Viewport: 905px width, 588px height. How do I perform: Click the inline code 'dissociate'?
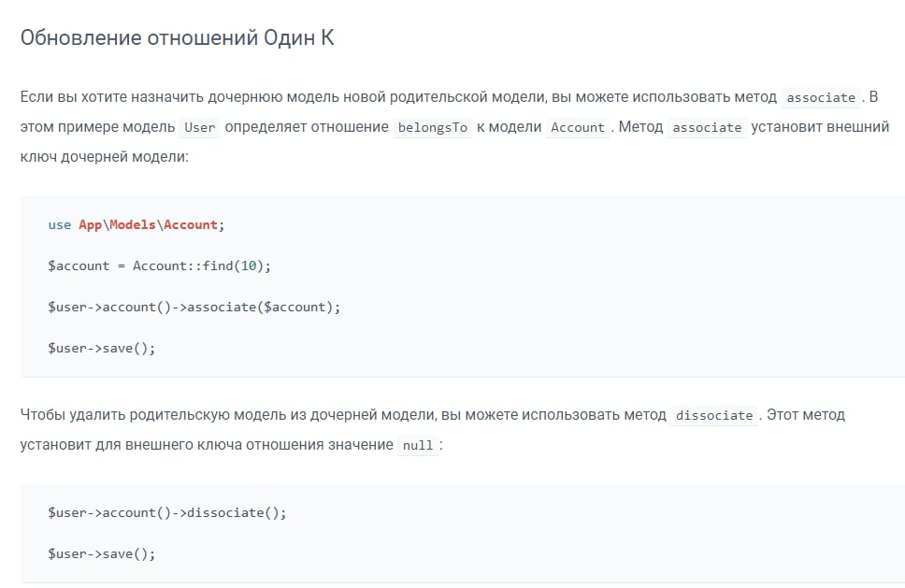(714, 415)
